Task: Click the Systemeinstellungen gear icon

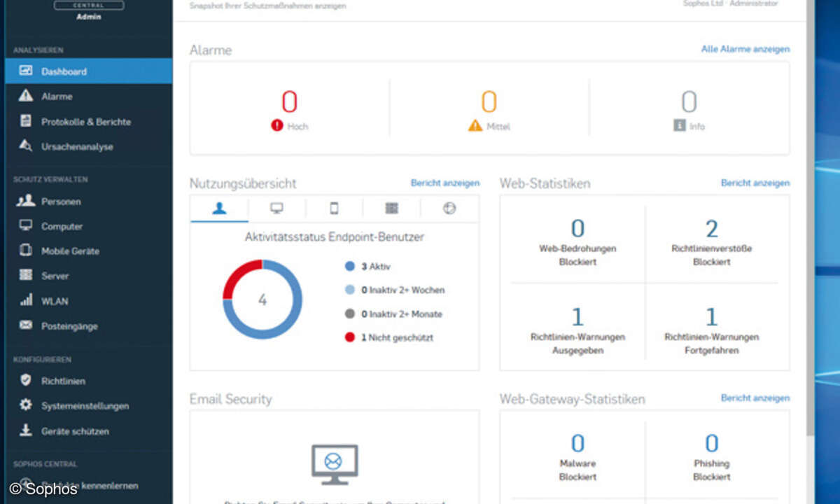Action: 26,405
